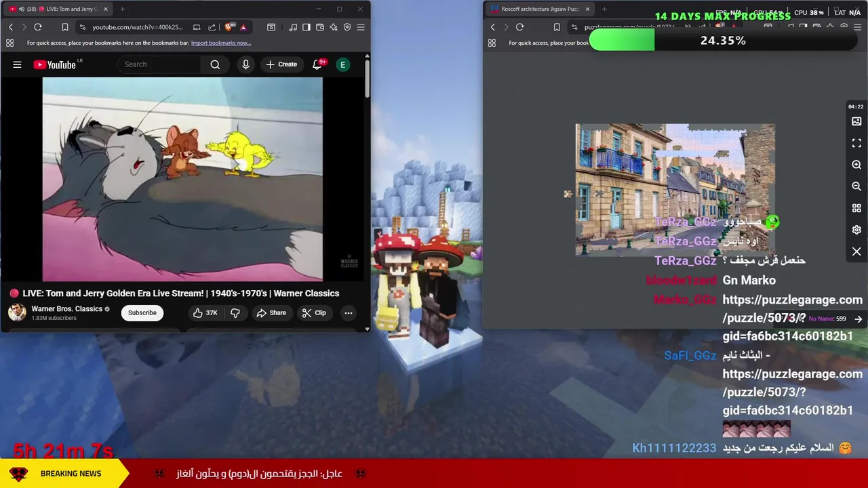Go back in the puzzle browser window
The width and height of the screenshot is (868, 488).
click(493, 27)
